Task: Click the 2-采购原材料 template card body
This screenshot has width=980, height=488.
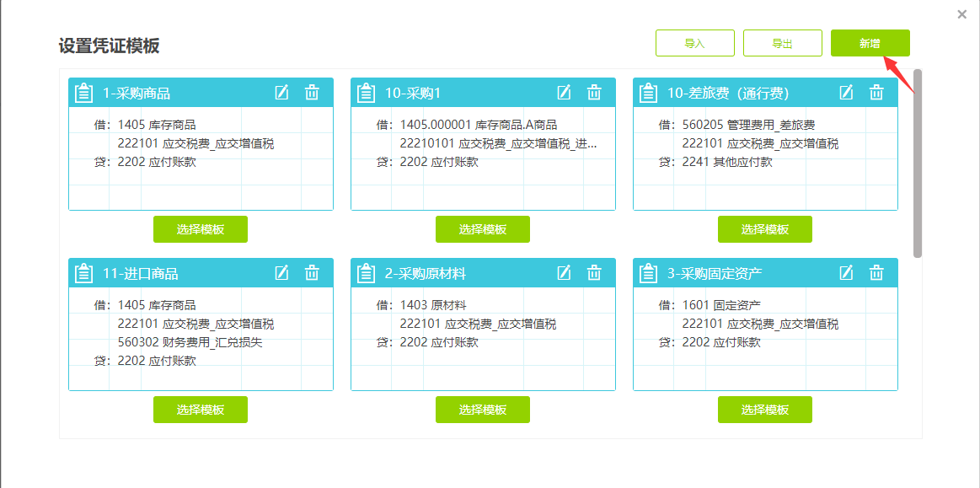Action: tap(483, 346)
